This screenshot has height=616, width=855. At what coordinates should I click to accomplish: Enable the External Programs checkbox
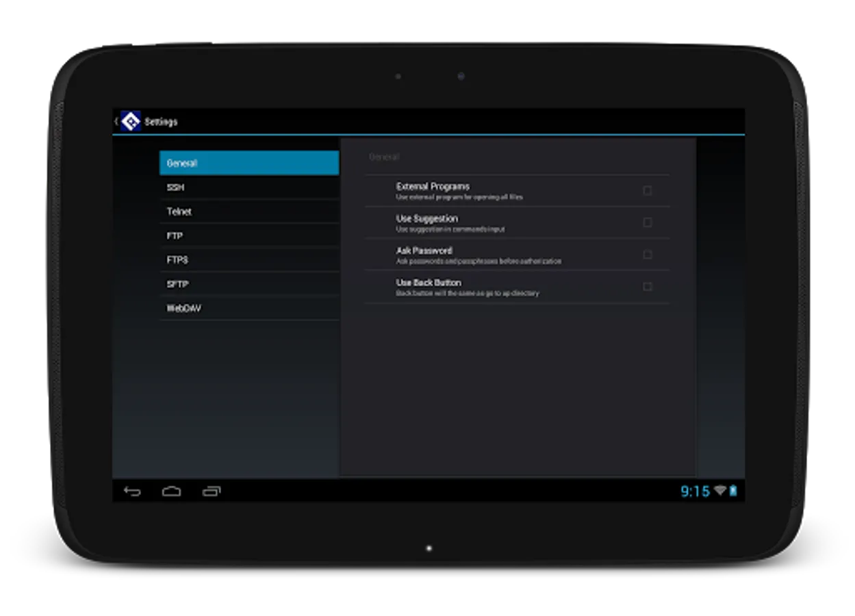pyautogui.click(x=647, y=190)
